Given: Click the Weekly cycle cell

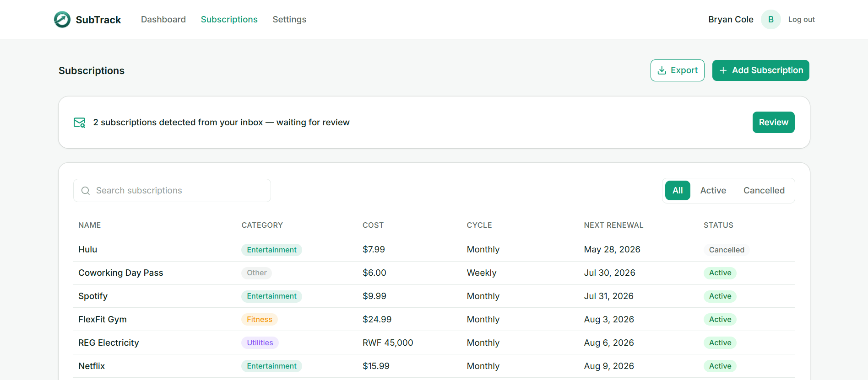Looking at the screenshot, I should point(482,273).
